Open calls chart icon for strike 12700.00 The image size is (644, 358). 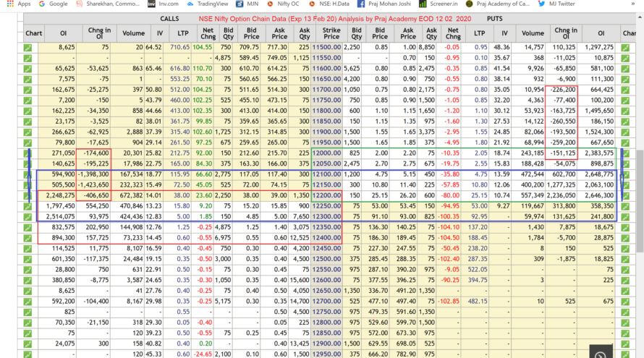pos(27,302)
